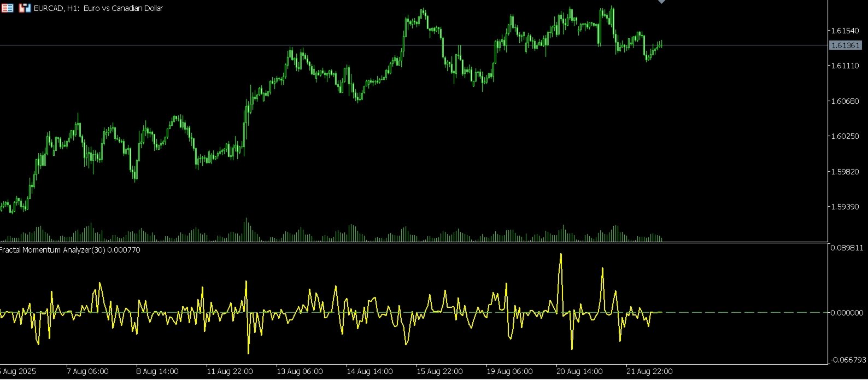
Task: Click the 1.60250 price scale label
Action: [x=845, y=136]
